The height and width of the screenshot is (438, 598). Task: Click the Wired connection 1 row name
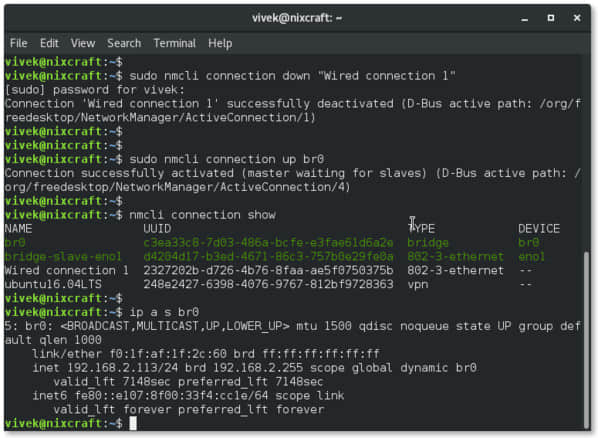click(x=66, y=271)
